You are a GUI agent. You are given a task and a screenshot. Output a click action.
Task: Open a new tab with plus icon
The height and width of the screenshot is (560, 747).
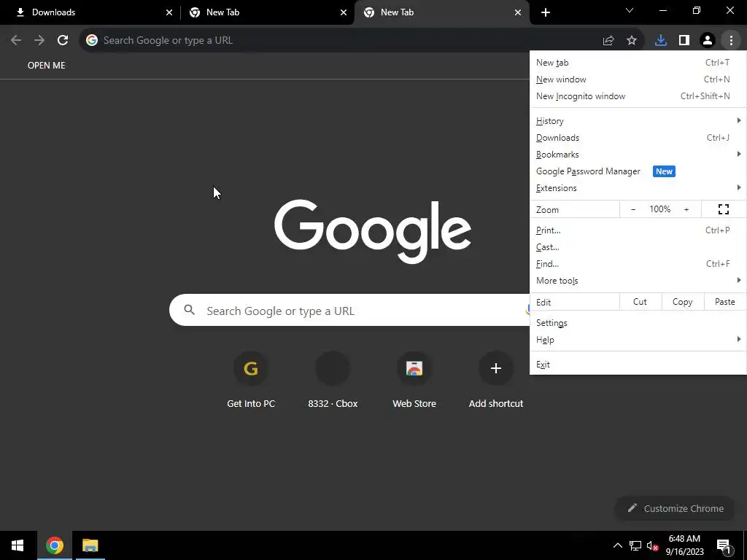point(546,12)
